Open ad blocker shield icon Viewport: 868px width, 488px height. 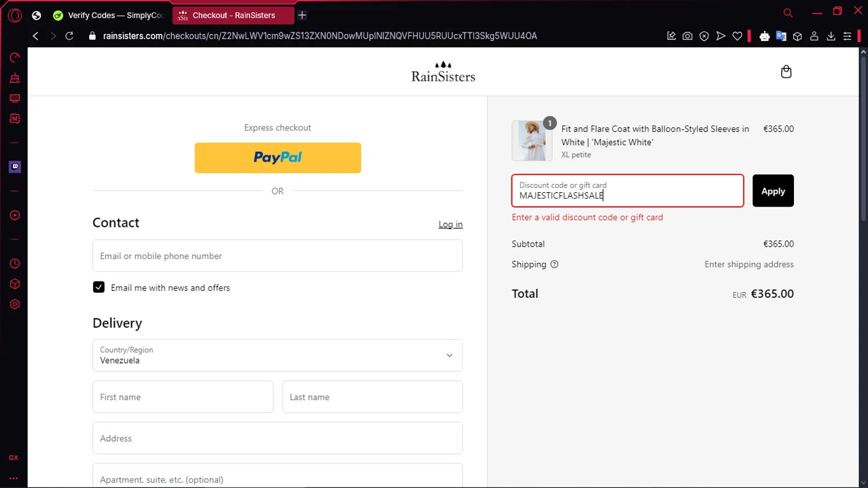point(704,36)
